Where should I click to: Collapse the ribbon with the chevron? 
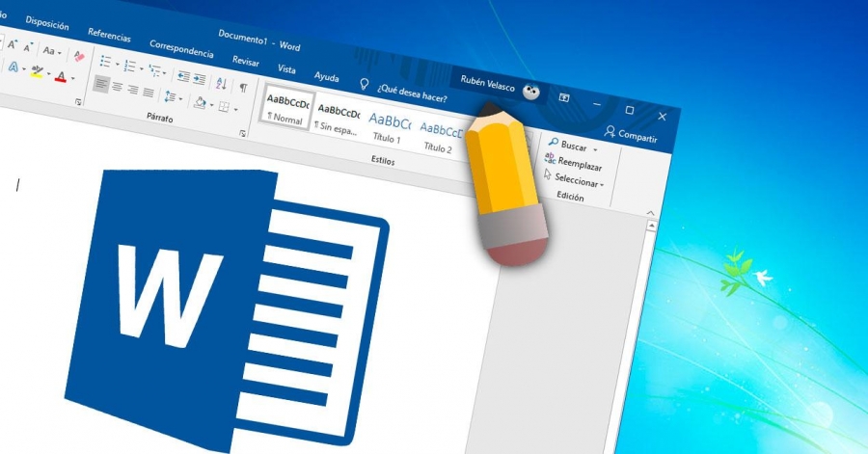650,213
